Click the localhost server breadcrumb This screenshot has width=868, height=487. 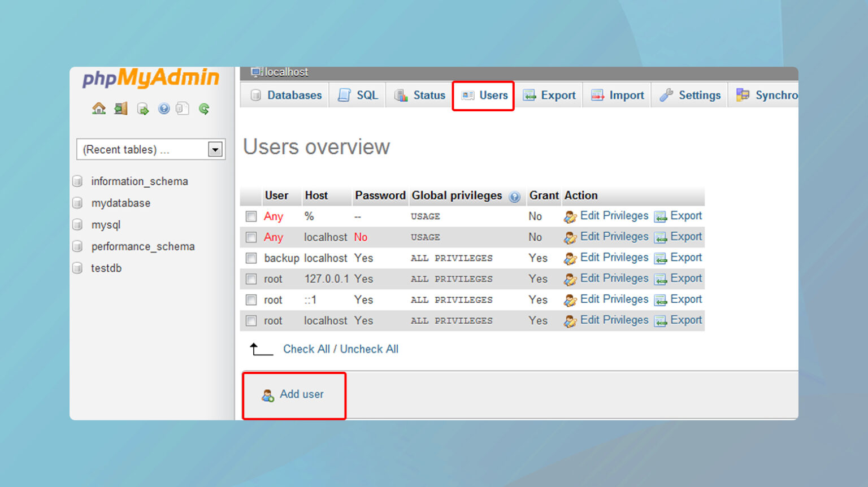point(284,72)
